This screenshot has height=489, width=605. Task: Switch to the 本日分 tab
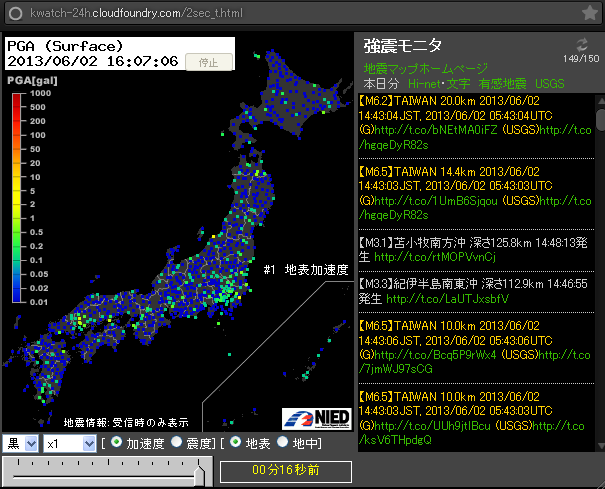[381, 83]
